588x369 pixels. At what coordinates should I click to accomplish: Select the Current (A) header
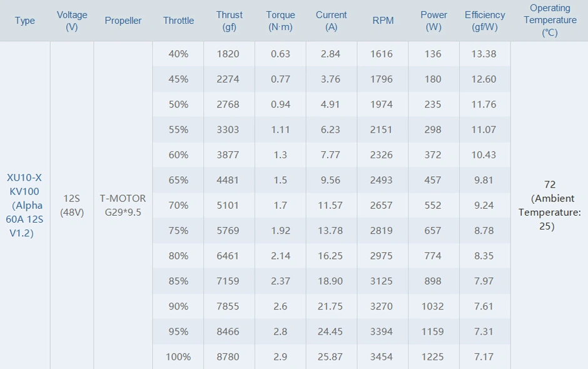coord(331,21)
